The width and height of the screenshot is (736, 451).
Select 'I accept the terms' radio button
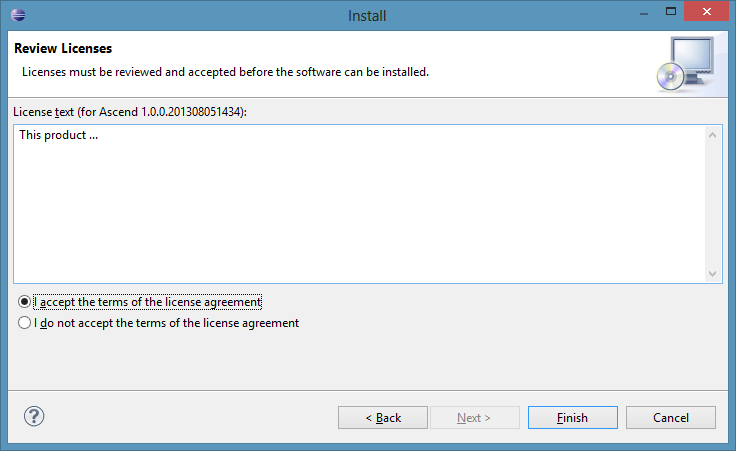(25, 302)
